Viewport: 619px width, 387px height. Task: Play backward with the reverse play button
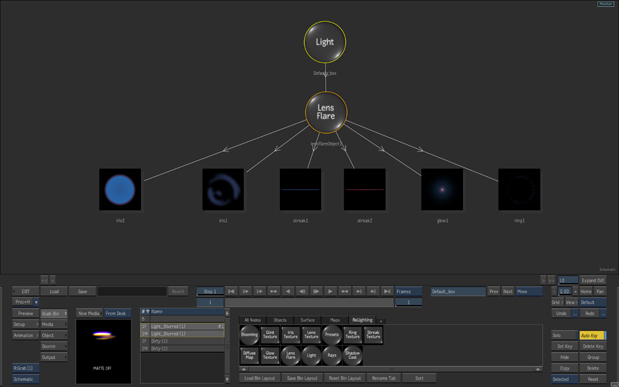pyautogui.click(x=288, y=291)
